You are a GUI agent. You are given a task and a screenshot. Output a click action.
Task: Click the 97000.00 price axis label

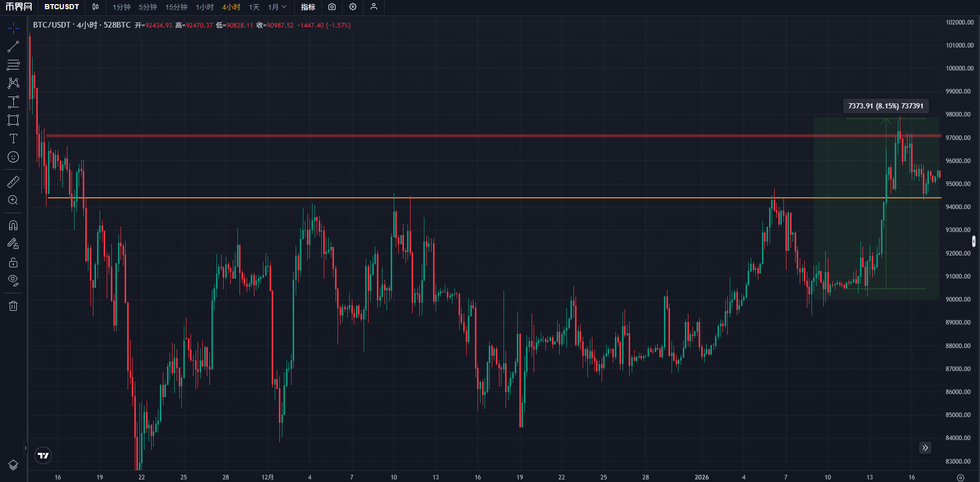click(x=958, y=138)
